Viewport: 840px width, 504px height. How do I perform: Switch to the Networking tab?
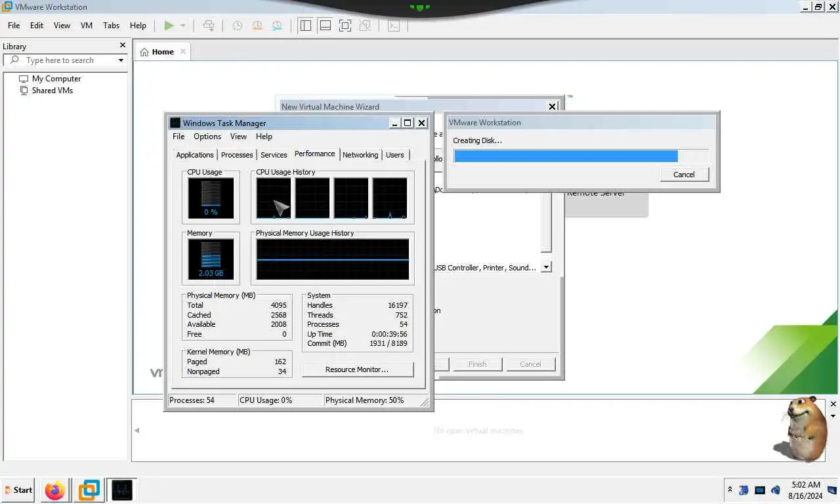tap(360, 155)
